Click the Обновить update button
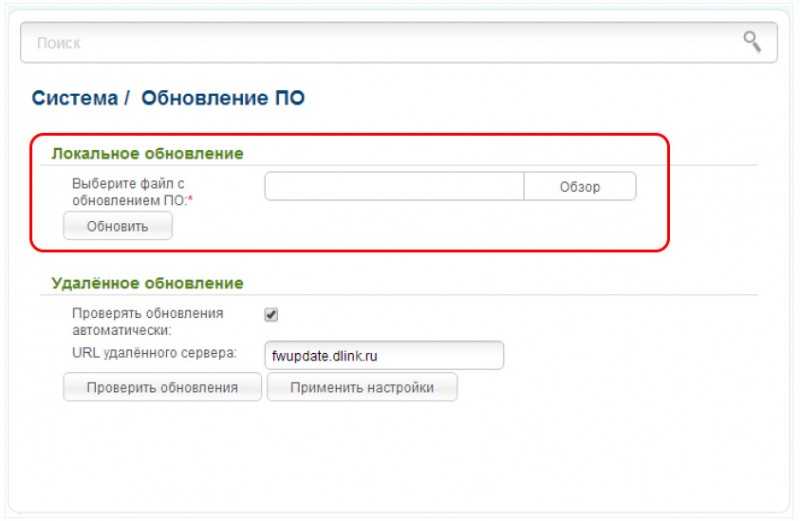800x521 pixels. pyautogui.click(x=118, y=226)
